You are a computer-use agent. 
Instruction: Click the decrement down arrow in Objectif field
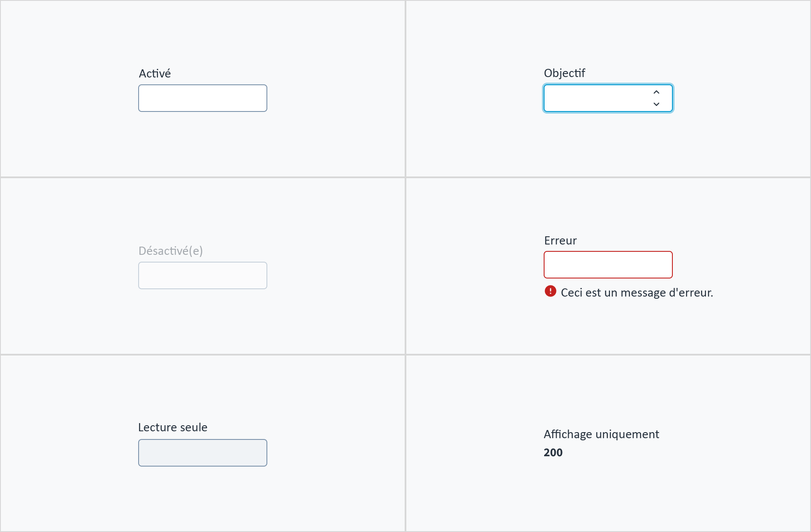click(x=656, y=104)
